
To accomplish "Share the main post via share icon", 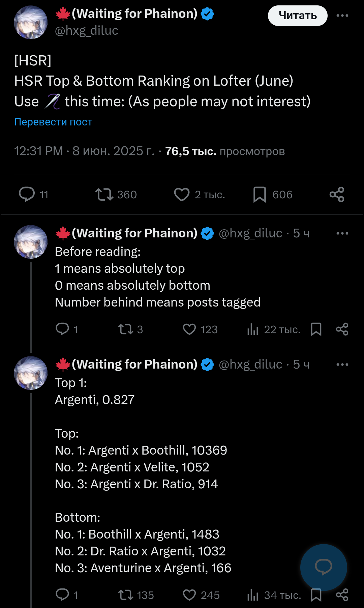I will (337, 195).
